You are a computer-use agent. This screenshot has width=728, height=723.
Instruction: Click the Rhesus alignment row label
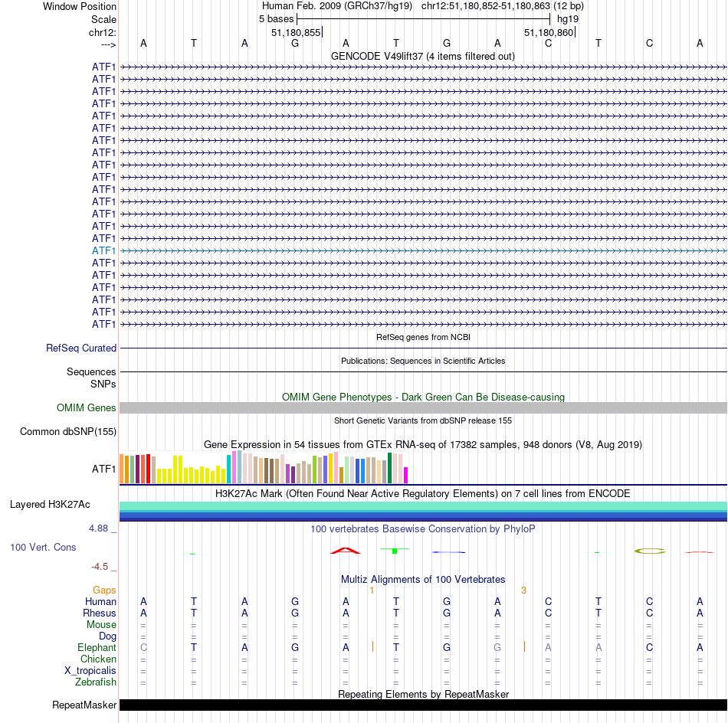100,613
